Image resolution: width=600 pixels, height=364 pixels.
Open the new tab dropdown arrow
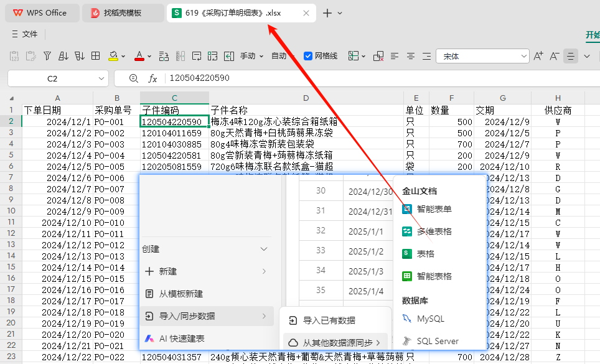[340, 13]
